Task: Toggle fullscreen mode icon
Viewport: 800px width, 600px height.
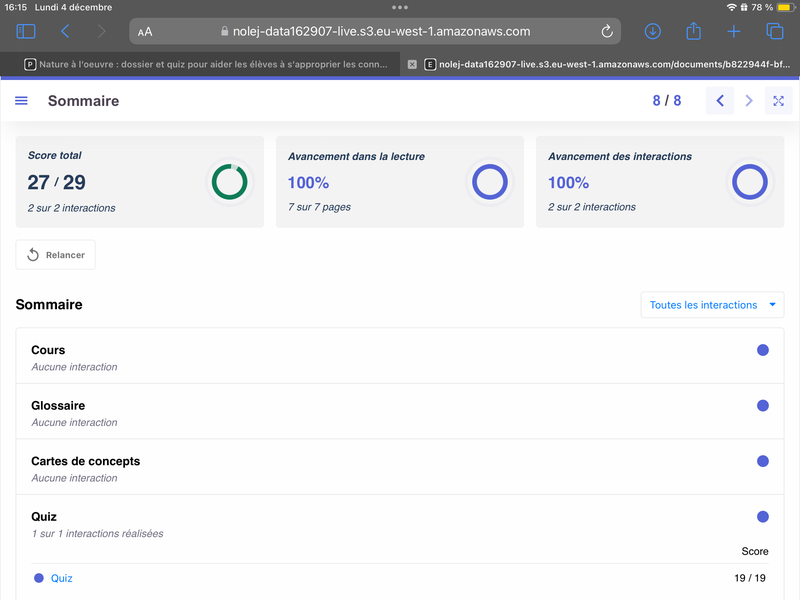Action: pos(778,101)
